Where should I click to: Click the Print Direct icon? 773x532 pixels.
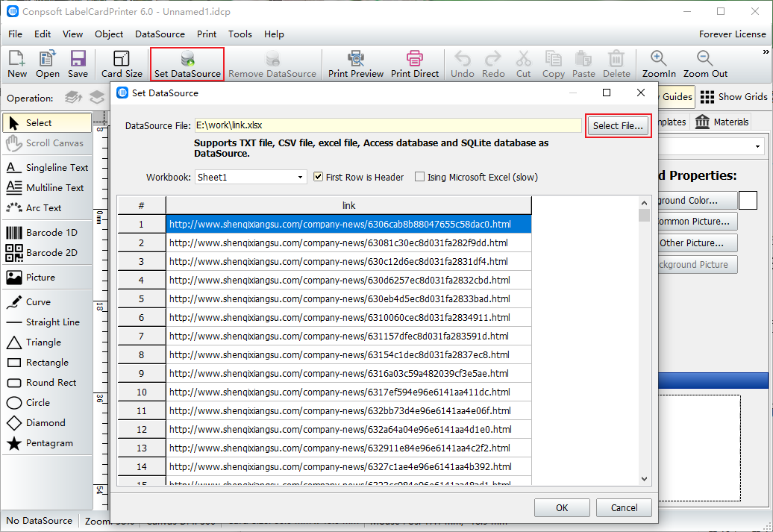tap(415, 63)
